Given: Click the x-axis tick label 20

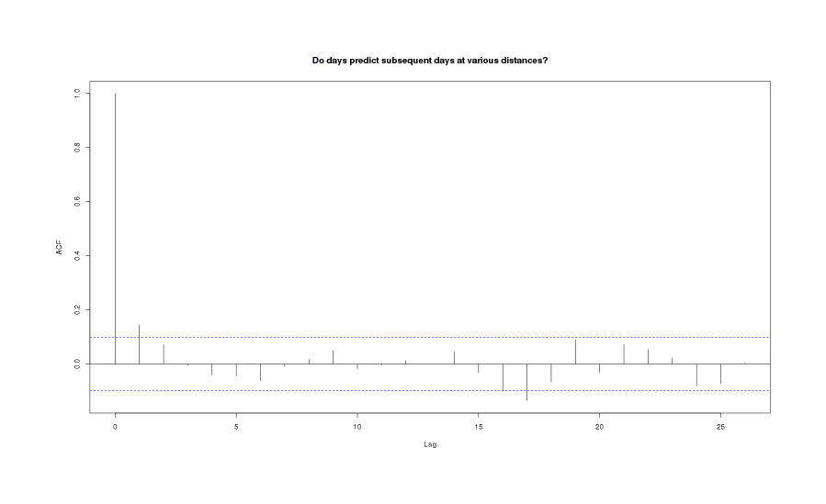Looking at the screenshot, I should tap(599, 427).
